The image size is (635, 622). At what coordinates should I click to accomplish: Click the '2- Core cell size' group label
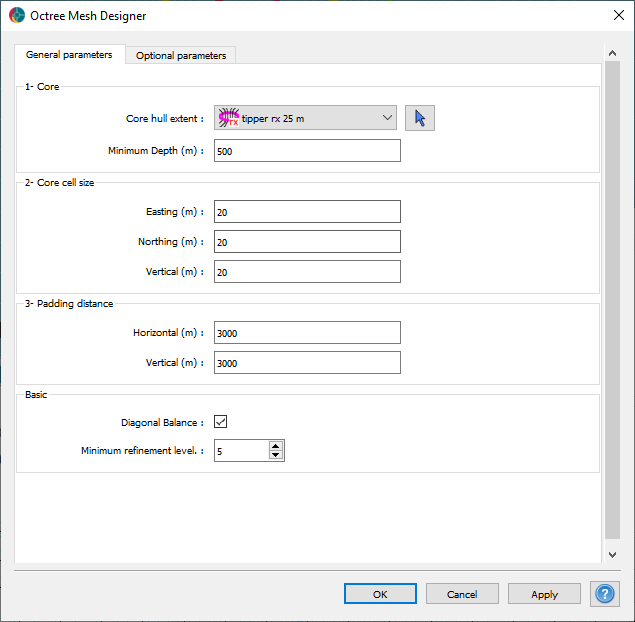coord(60,183)
